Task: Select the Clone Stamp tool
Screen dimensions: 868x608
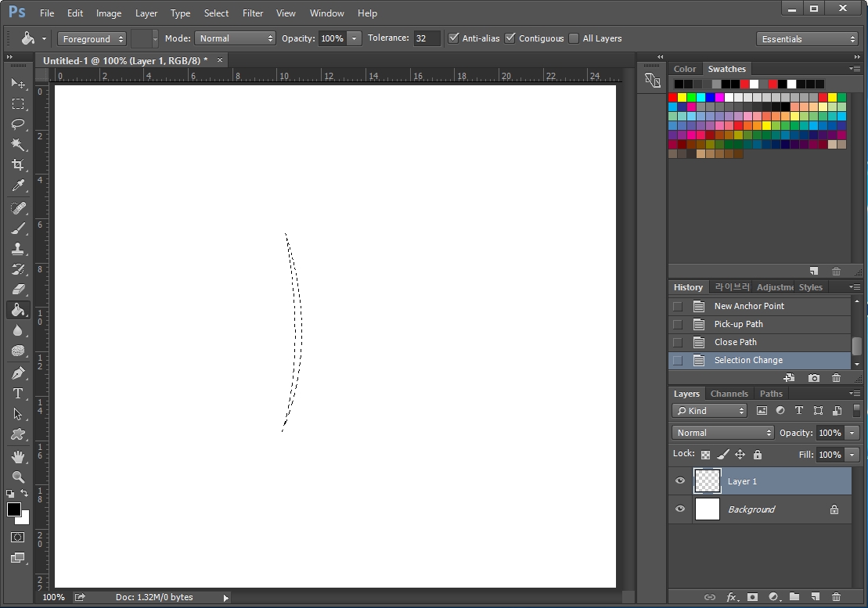Action: click(x=18, y=249)
